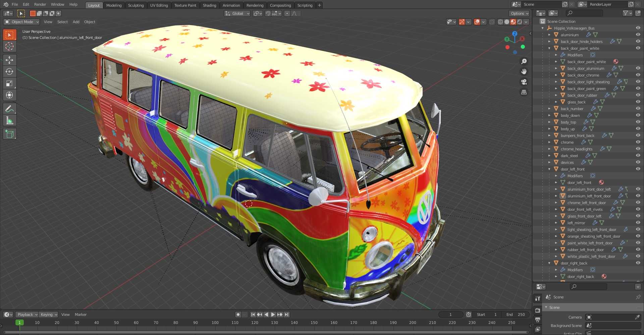Hide back_door_hinde_holders with eye icon
Viewport: 644px width, 335px height.
638,41
